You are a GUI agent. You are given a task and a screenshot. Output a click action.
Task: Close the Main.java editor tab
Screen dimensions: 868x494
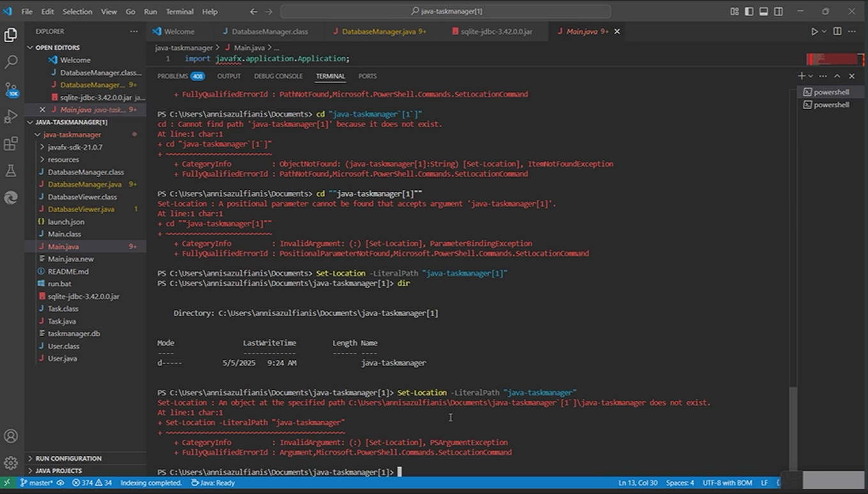(617, 31)
